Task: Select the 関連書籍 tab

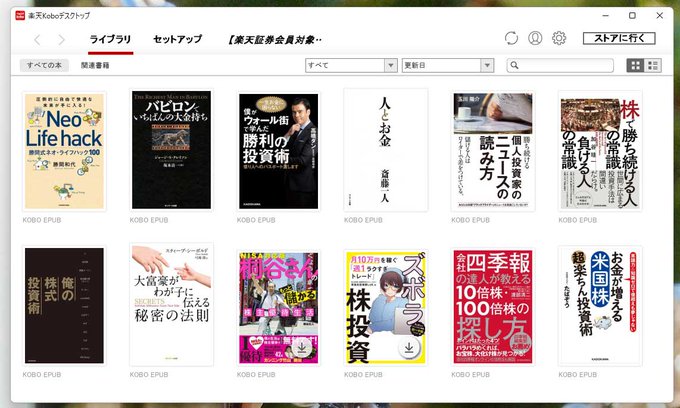Action: coord(95,65)
